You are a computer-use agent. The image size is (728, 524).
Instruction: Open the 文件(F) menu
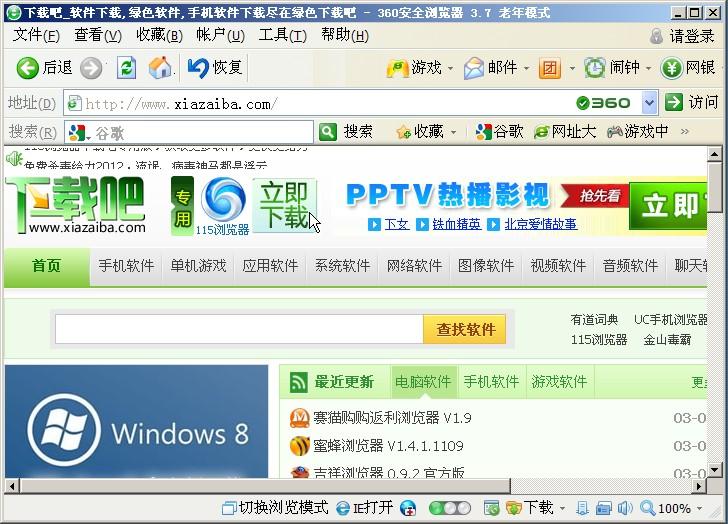click(36, 35)
